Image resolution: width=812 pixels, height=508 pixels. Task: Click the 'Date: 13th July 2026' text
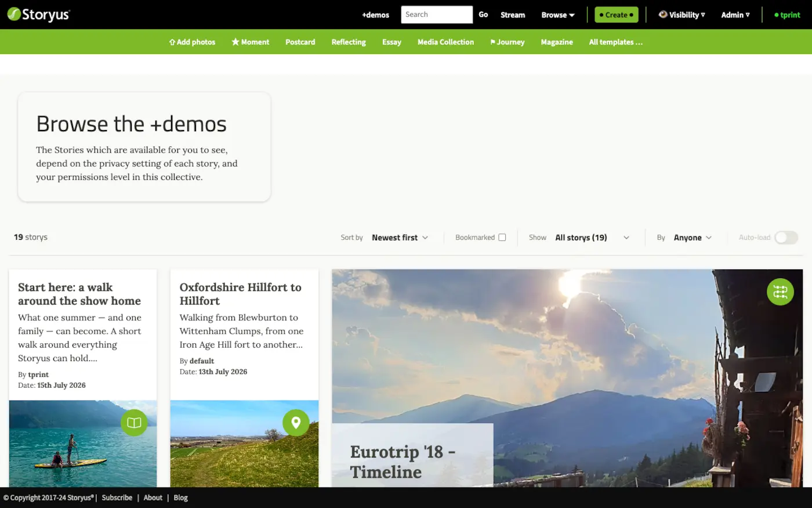(x=213, y=372)
